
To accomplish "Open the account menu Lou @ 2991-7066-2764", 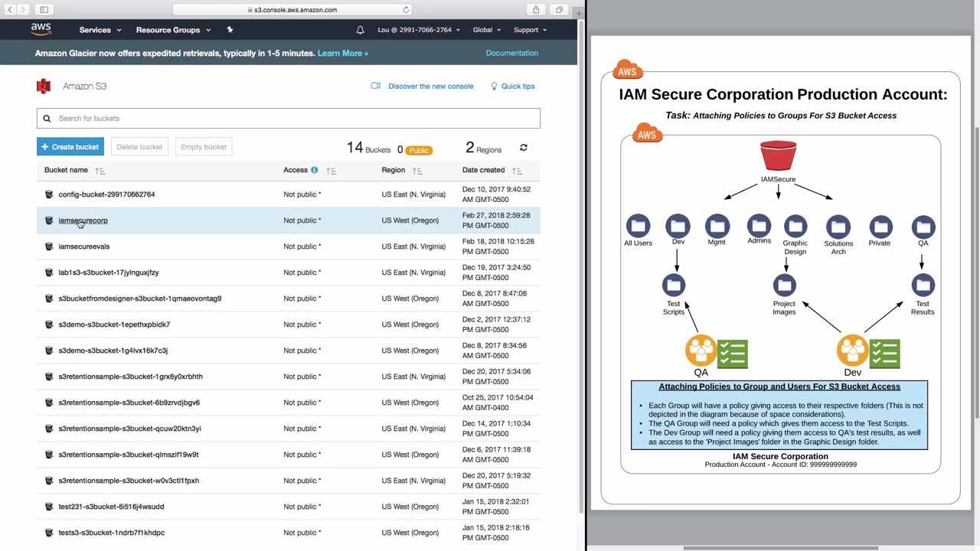I will 419,30.
